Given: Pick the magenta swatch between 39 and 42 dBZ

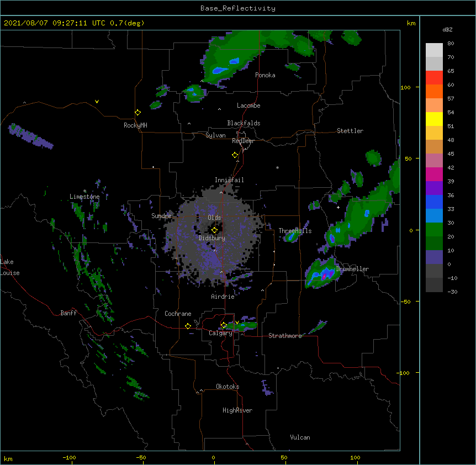Looking at the screenshot, I should pos(434,174).
